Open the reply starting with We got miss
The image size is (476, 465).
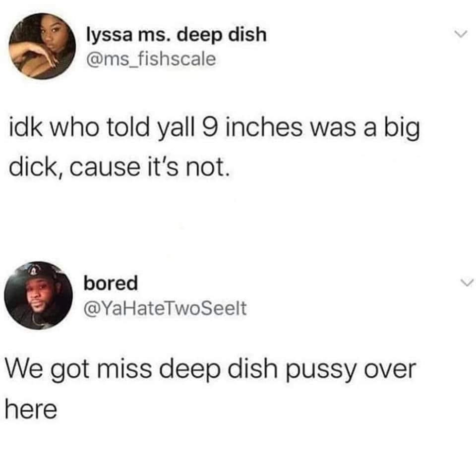pos(210,390)
